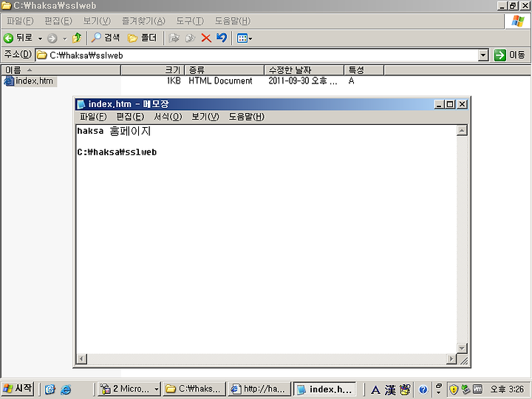Screen dimensions: 532x399
Task: Click Notepad vertical scrollbar down arrow
Action: tap(462, 348)
